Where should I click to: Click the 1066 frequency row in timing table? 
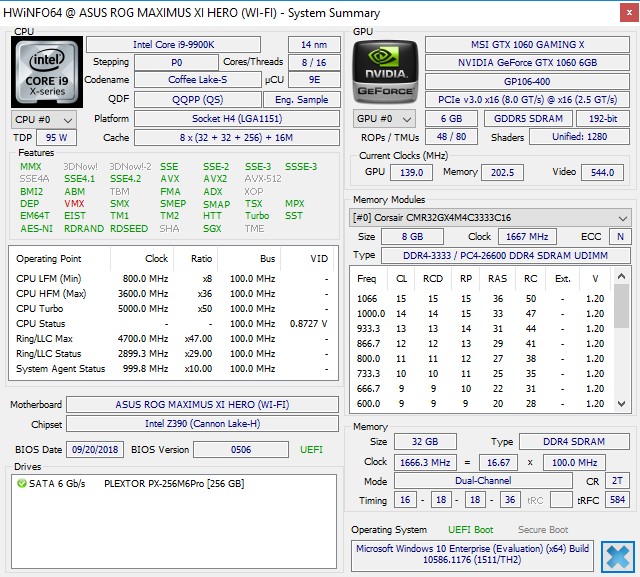tap(480, 299)
